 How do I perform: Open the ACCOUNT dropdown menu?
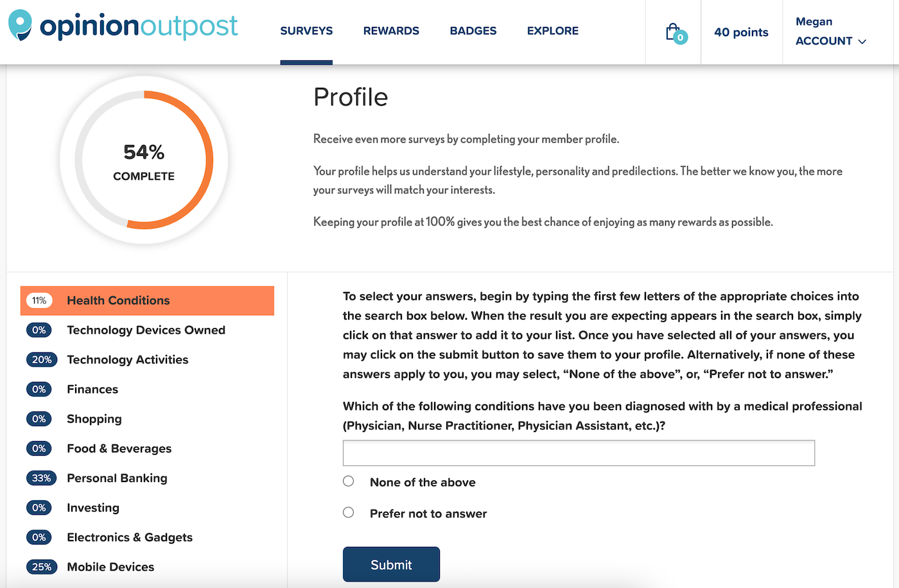[830, 40]
